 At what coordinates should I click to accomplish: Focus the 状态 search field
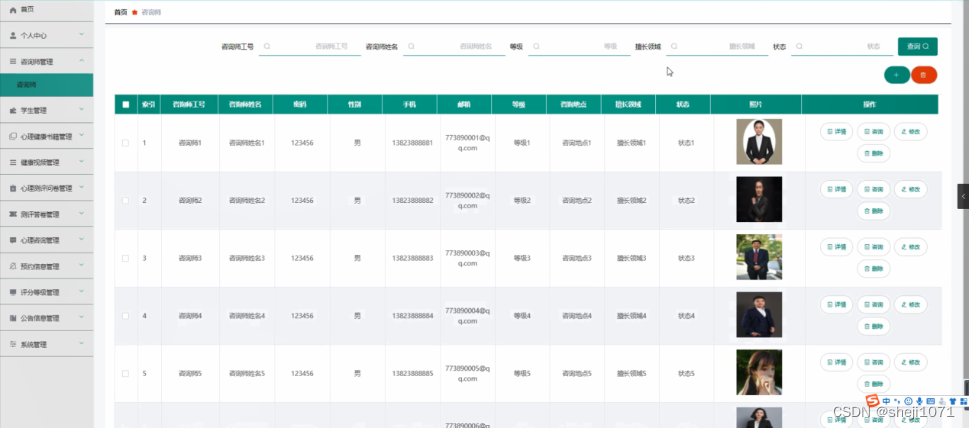click(x=842, y=46)
